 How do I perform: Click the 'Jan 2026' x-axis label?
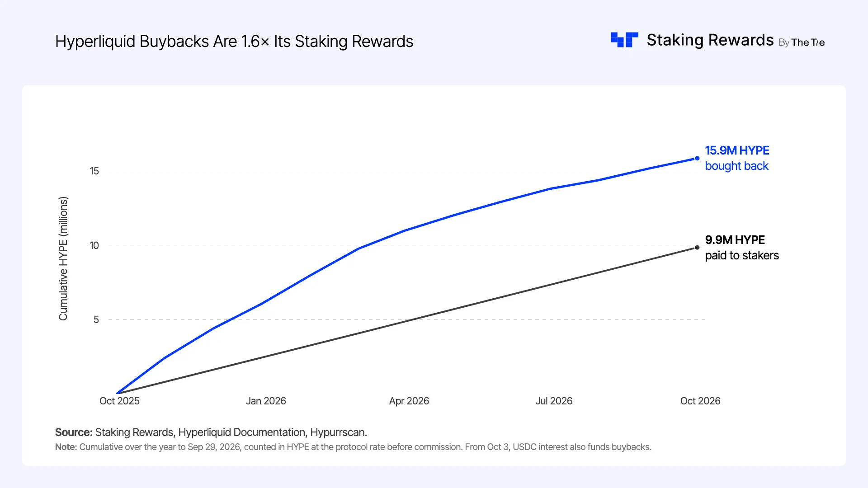pyautogui.click(x=266, y=401)
